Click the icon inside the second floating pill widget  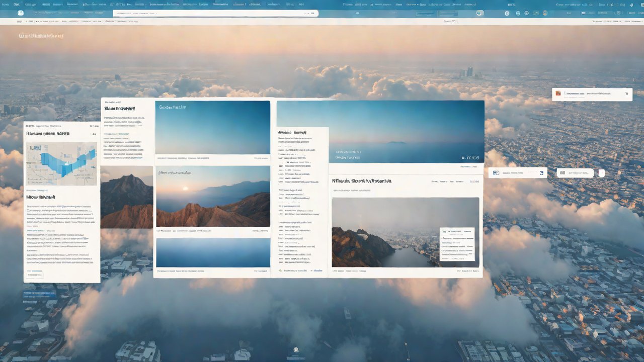(562, 173)
